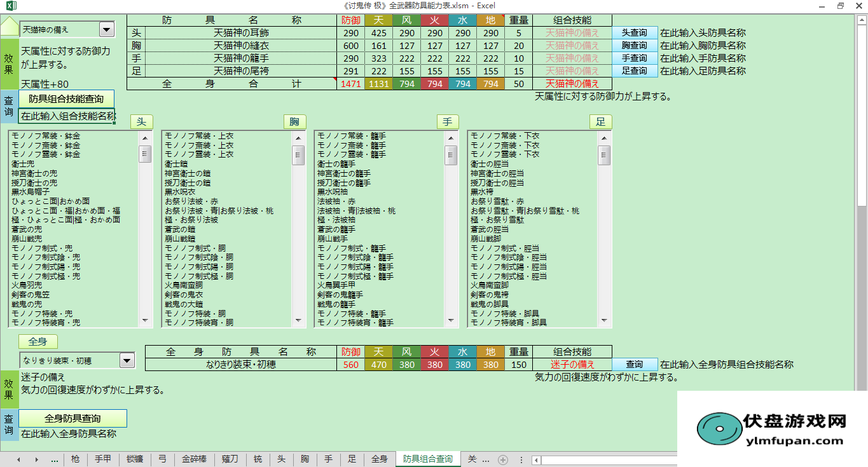Click the 在此输入全身防具组合技能名称 input cell

pos(727,365)
